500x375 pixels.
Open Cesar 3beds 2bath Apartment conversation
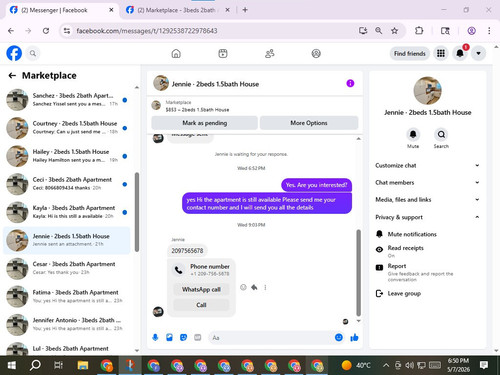[x=67, y=268]
